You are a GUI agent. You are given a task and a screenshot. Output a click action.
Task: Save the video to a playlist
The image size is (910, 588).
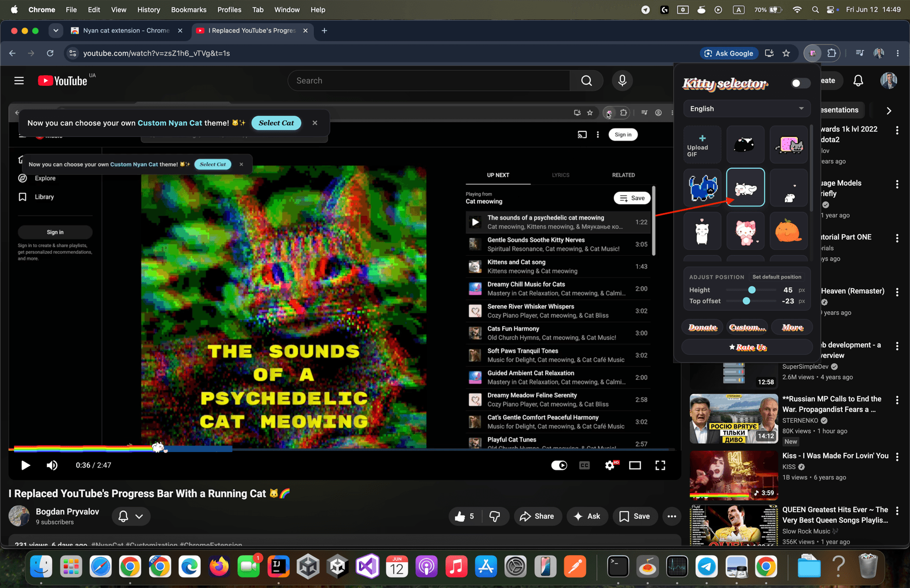click(x=635, y=516)
